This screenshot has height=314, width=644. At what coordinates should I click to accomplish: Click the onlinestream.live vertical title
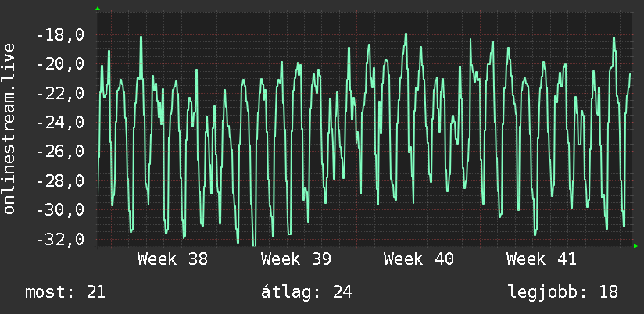coord(9,128)
